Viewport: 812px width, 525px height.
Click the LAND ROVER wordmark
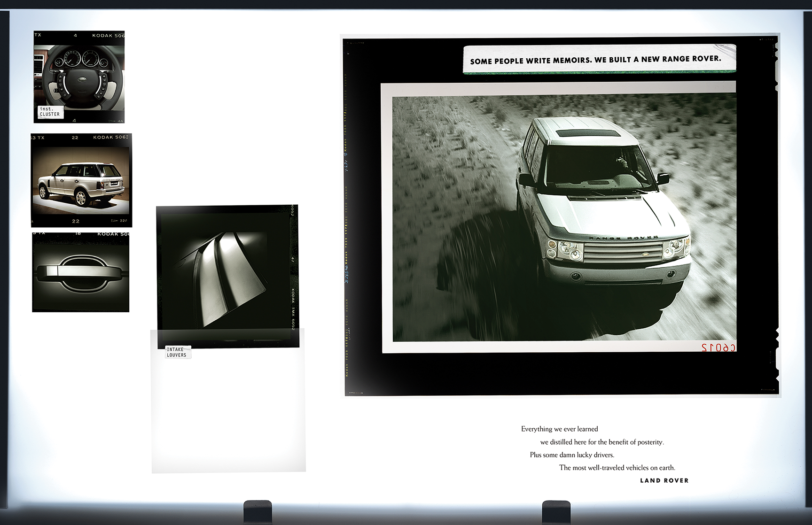pos(664,480)
